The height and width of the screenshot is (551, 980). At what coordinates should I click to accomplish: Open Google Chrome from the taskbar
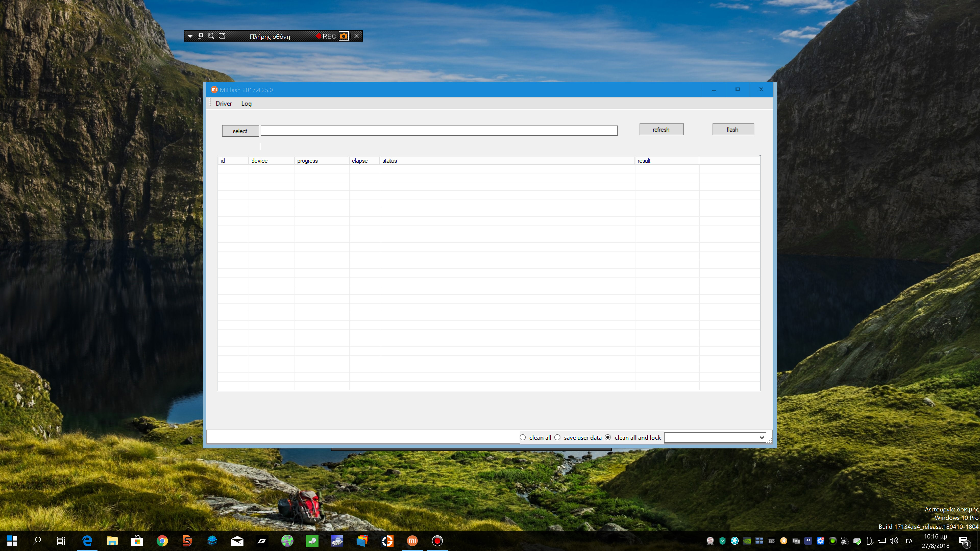coord(162,540)
